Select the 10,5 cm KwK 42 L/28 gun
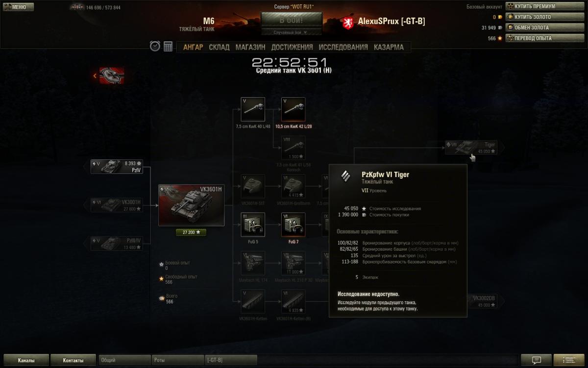 294,109
